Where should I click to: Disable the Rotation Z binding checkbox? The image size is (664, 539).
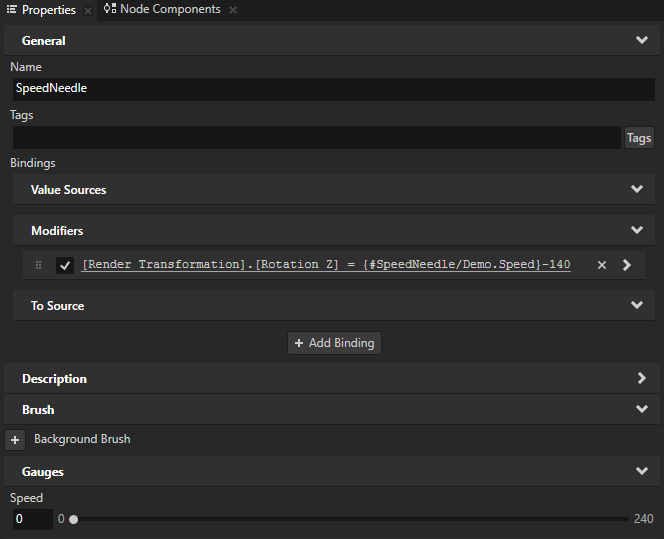click(65, 265)
